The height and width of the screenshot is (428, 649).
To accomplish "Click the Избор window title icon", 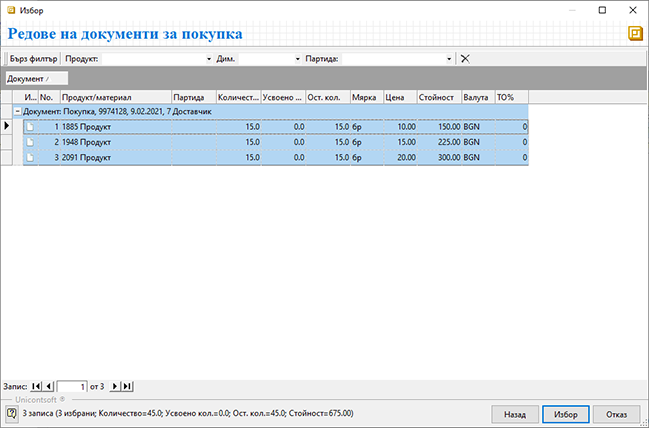I will point(11,10).
